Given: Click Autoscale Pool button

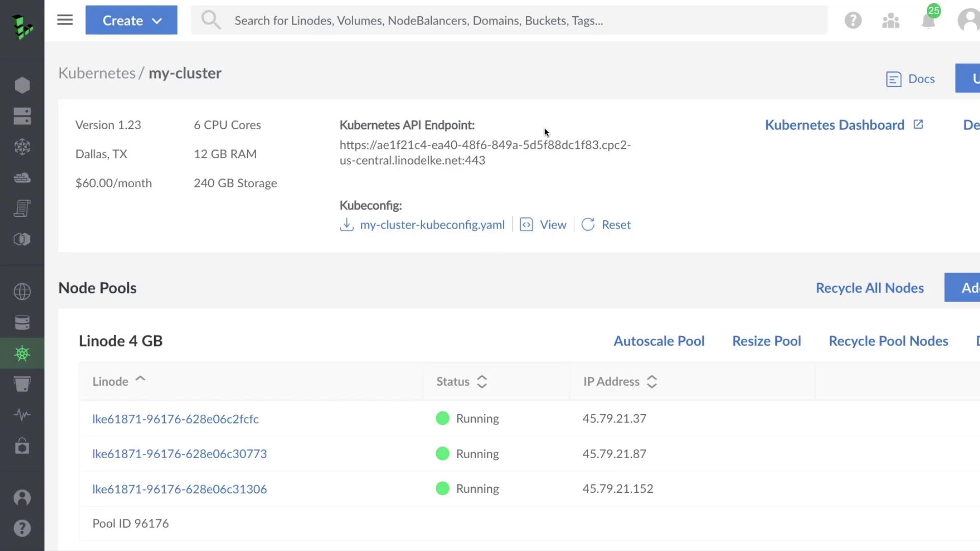Looking at the screenshot, I should (658, 341).
